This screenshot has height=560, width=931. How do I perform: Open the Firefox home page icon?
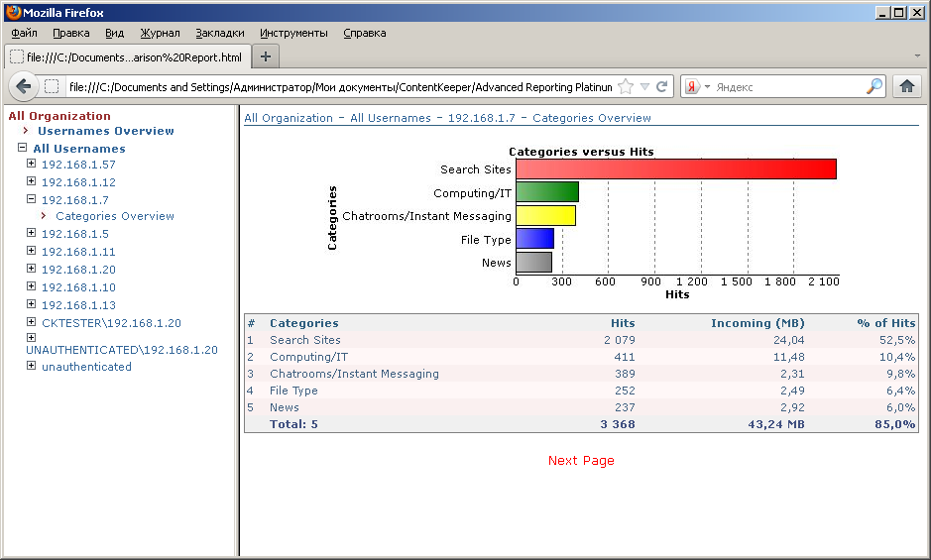[x=906, y=86]
